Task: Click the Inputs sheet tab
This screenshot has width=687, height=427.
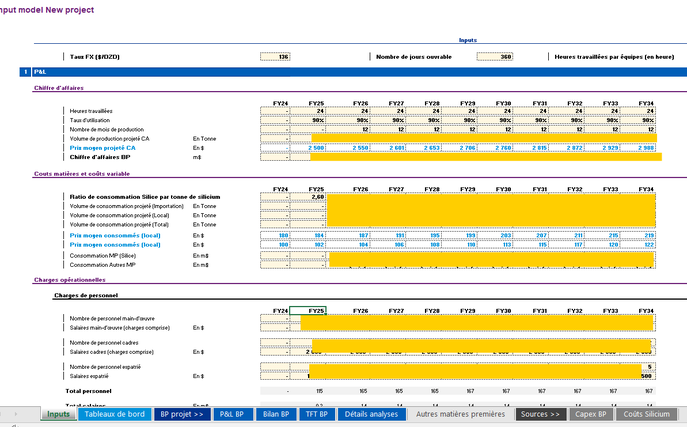Action: coord(59,414)
